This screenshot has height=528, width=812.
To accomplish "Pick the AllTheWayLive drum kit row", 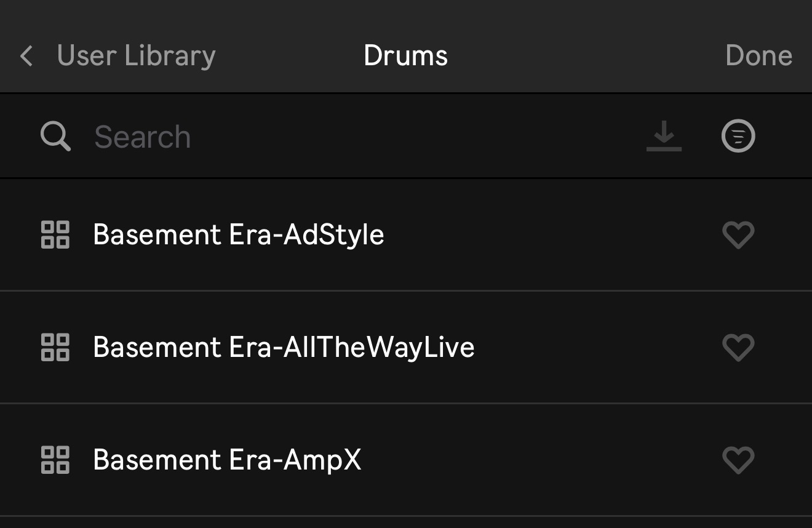I will pos(406,347).
